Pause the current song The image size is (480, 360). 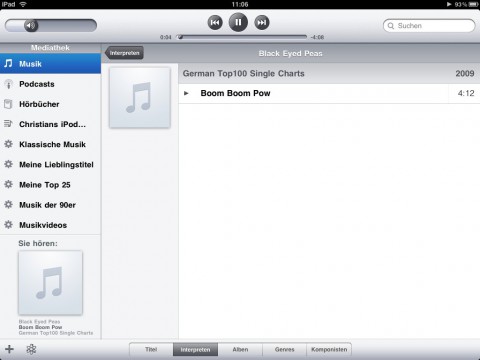point(238,22)
